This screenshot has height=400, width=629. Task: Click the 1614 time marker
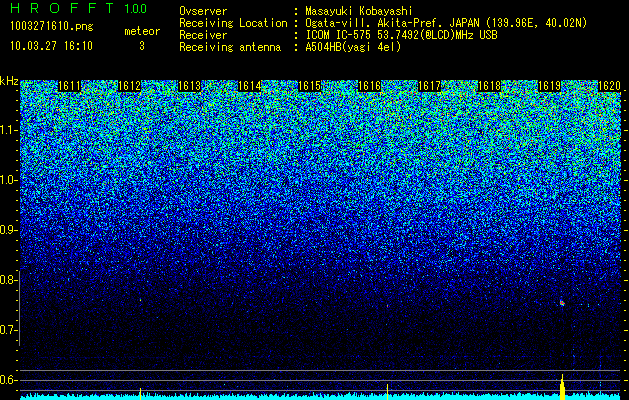[x=249, y=86]
